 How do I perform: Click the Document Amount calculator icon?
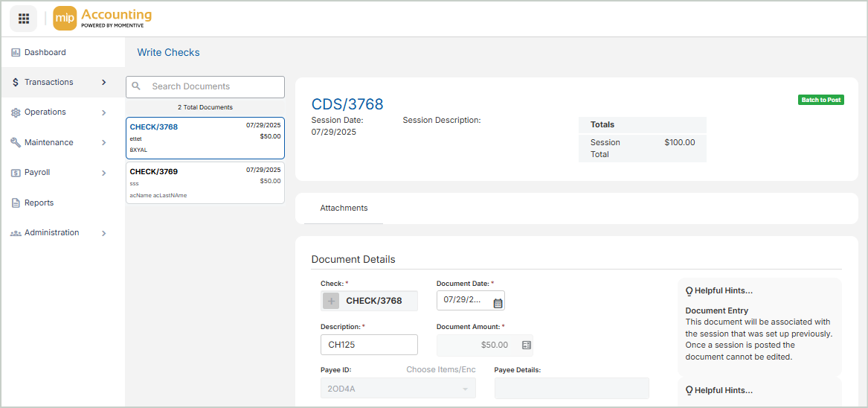coord(526,345)
